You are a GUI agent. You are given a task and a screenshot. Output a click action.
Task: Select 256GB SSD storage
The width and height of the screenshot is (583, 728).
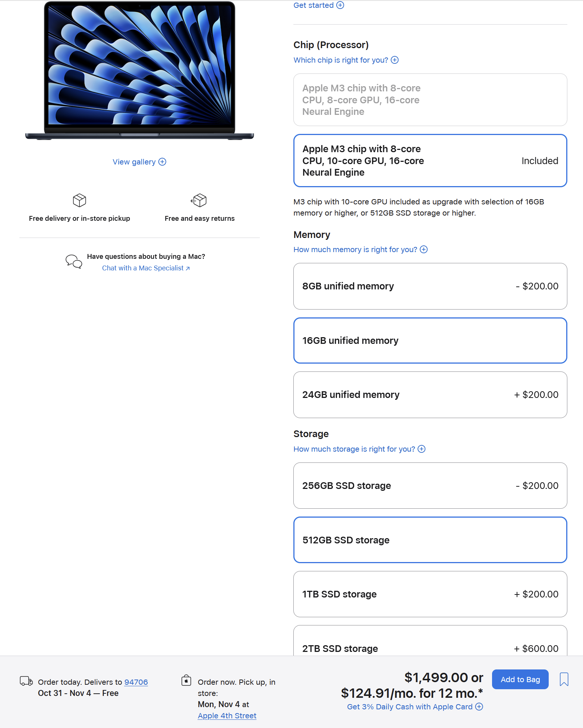430,486
